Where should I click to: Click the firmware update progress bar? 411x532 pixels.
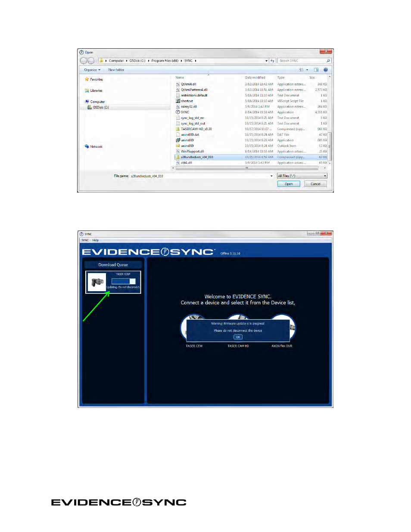click(x=124, y=281)
